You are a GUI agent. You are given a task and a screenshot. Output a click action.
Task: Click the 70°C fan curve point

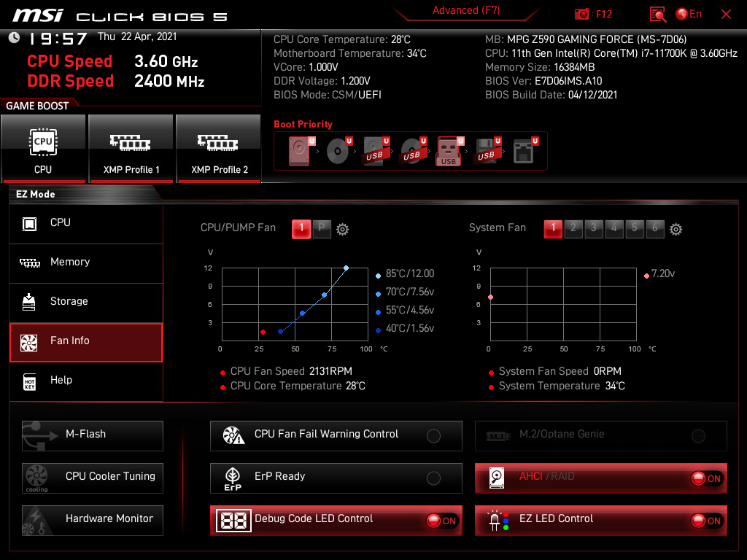(325, 295)
